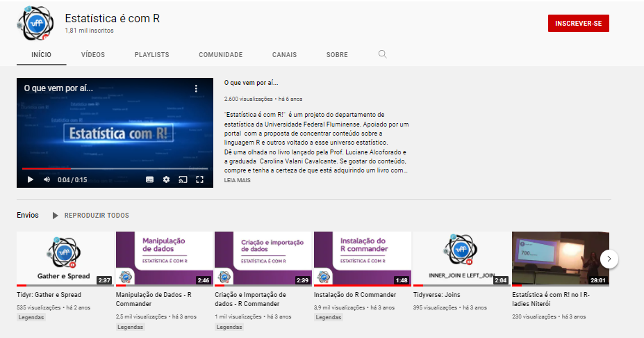Open title Instalação do R Commander
This screenshot has height=338, width=644.
coord(355,295)
